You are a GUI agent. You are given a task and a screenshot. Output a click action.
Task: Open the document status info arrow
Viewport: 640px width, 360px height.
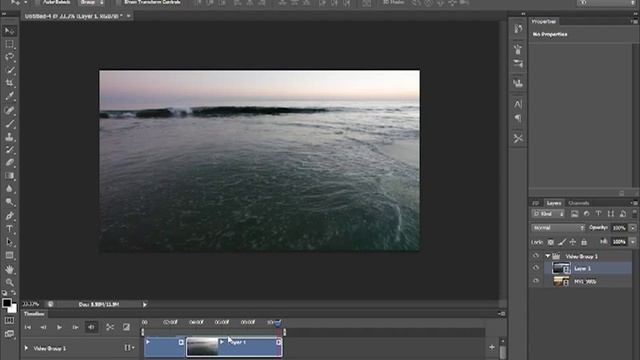coord(144,304)
